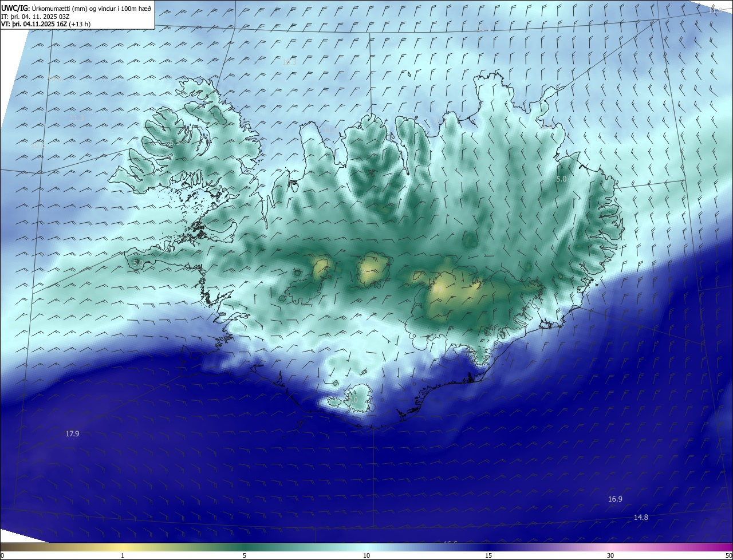Click the color scale tick label 5
This screenshot has width=733, height=560.
(245, 555)
